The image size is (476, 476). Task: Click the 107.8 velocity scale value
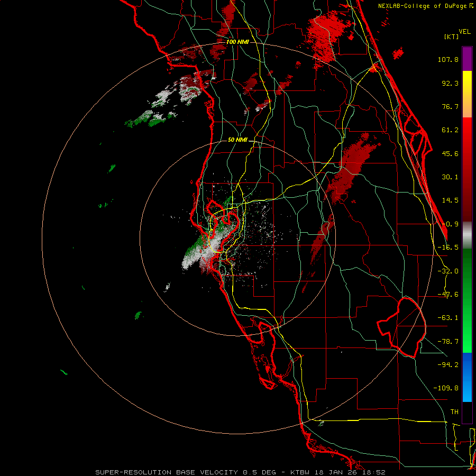(x=448, y=59)
